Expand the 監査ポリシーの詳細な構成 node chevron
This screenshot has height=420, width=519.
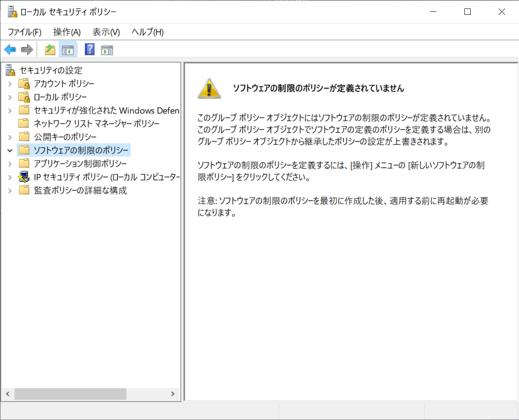pos(10,191)
